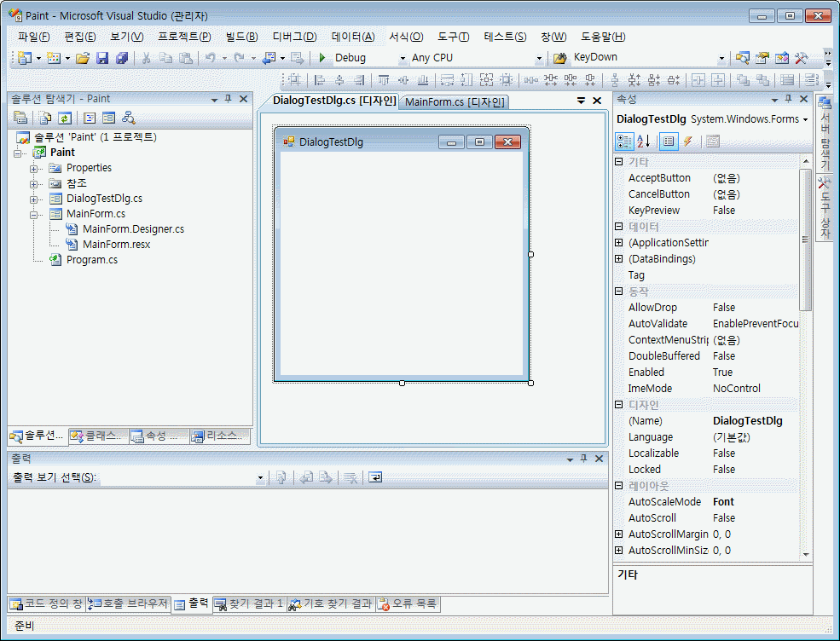Image resolution: width=840 pixels, height=641 pixels.
Task: Click Show All Files icon in Solution Explorer
Action: pos(45,118)
